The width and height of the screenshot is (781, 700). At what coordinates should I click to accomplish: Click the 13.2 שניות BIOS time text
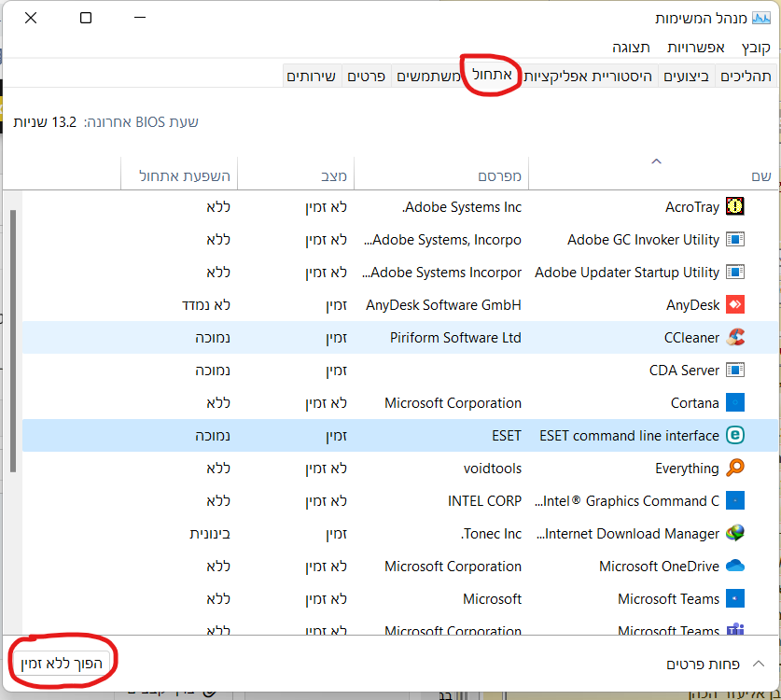[45, 122]
